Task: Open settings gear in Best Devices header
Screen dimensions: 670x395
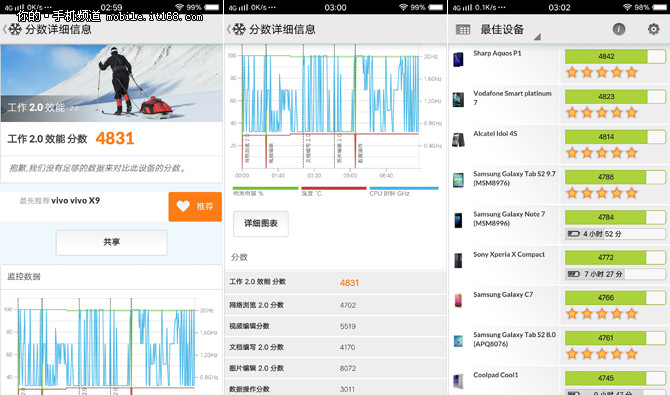Action: click(653, 29)
